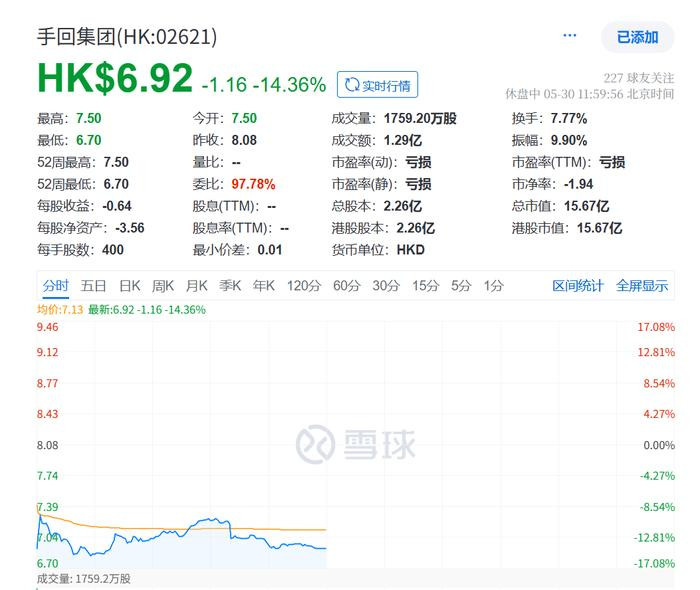Open the 月K chart tab
Screen dimensions: 700x590
(196, 285)
